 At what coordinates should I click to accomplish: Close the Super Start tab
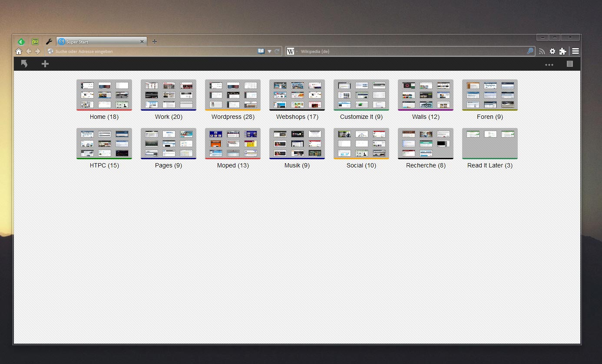click(x=142, y=42)
